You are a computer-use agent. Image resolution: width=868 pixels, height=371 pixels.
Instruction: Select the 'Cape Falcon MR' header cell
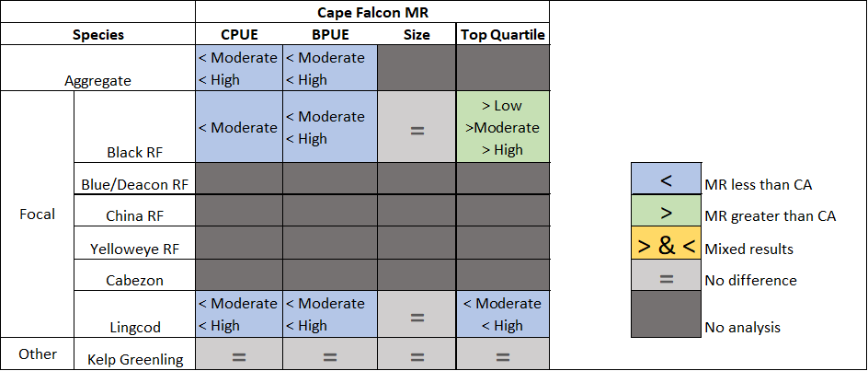tap(371, 12)
